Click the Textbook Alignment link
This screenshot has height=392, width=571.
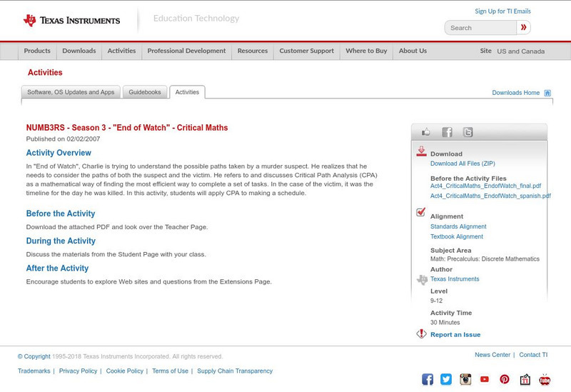tap(457, 236)
